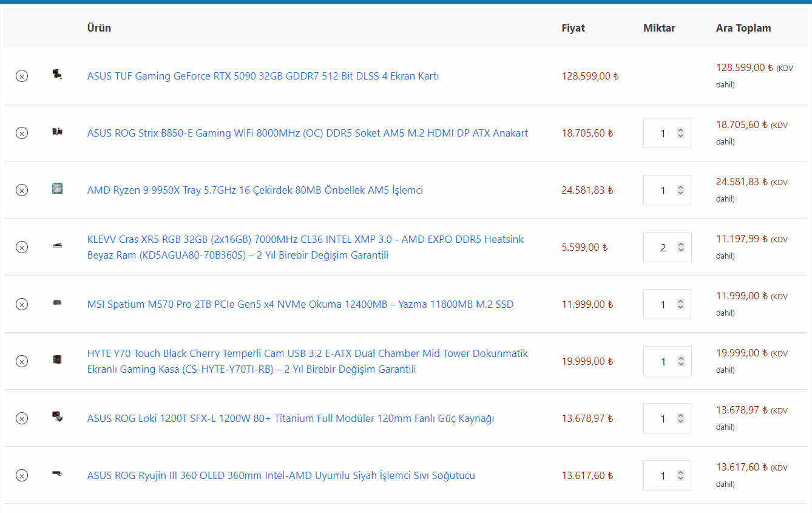
Task: Focus quantity field for MSI Spatium M570 SSD
Action: pyautogui.click(x=667, y=304)
